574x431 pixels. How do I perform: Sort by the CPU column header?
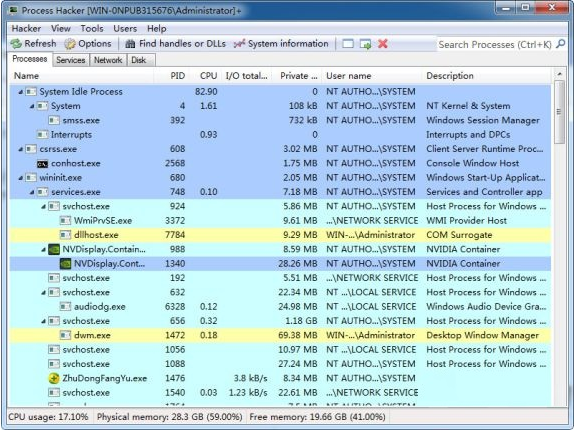tap(205, 76)
